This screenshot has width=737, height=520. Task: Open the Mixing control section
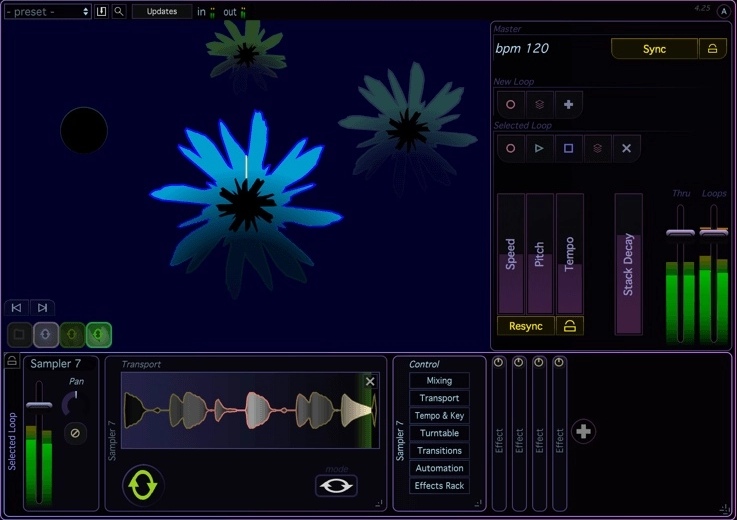(x=439, y=381)
